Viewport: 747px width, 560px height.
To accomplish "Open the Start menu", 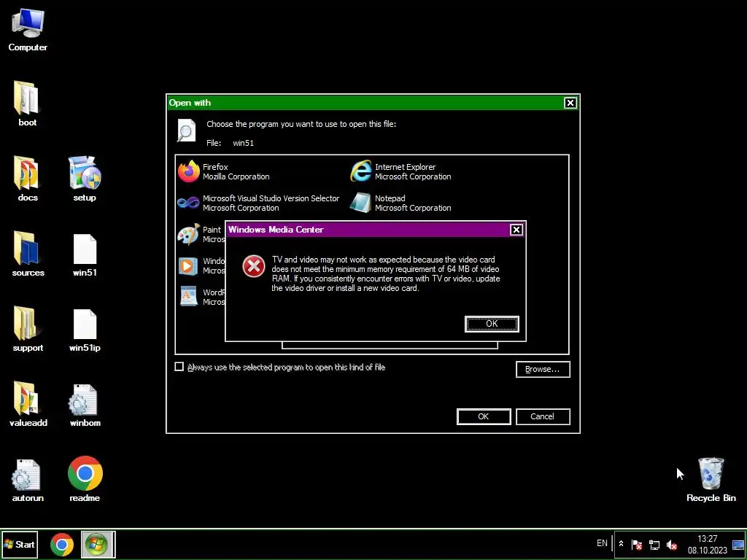I will pos(20,544).
